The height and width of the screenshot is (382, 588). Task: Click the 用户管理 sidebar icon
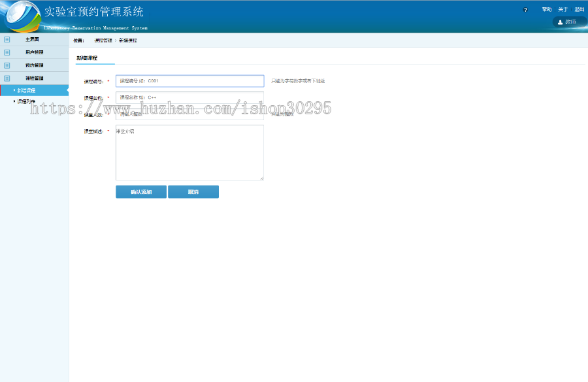coord(7,52)
